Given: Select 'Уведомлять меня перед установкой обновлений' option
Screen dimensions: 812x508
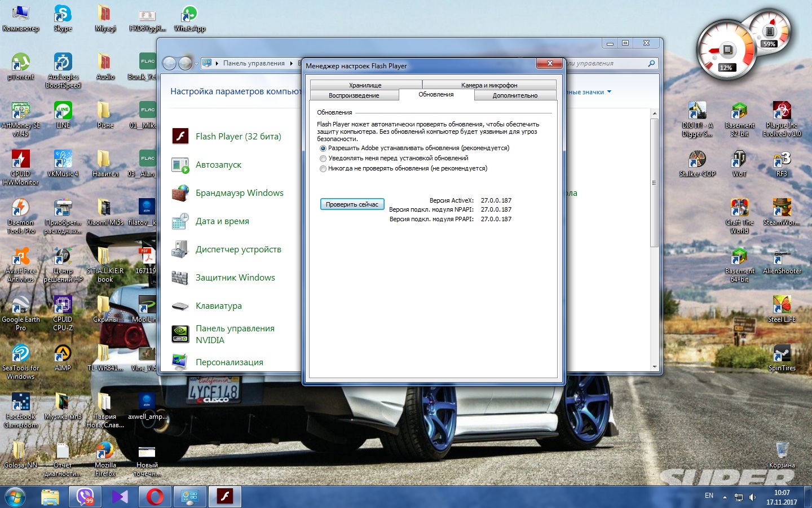Looking at the screenshot, I should (323, 159).
